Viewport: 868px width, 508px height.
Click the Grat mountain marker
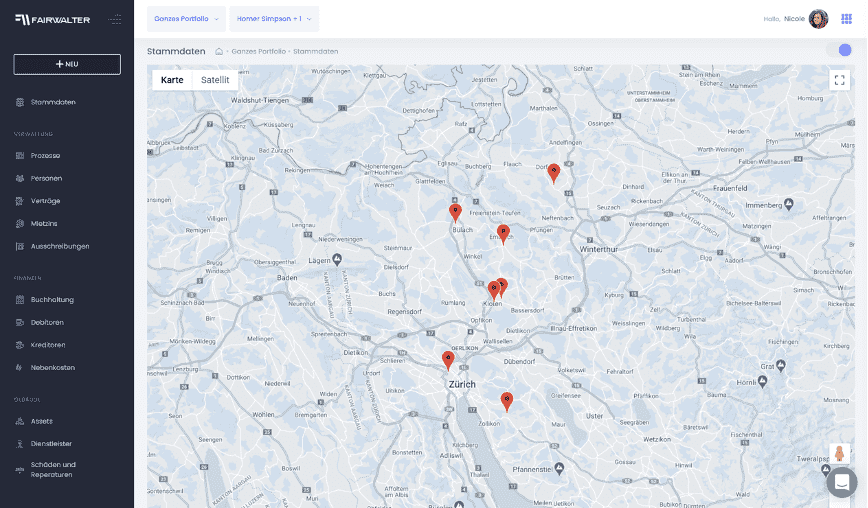781,365
